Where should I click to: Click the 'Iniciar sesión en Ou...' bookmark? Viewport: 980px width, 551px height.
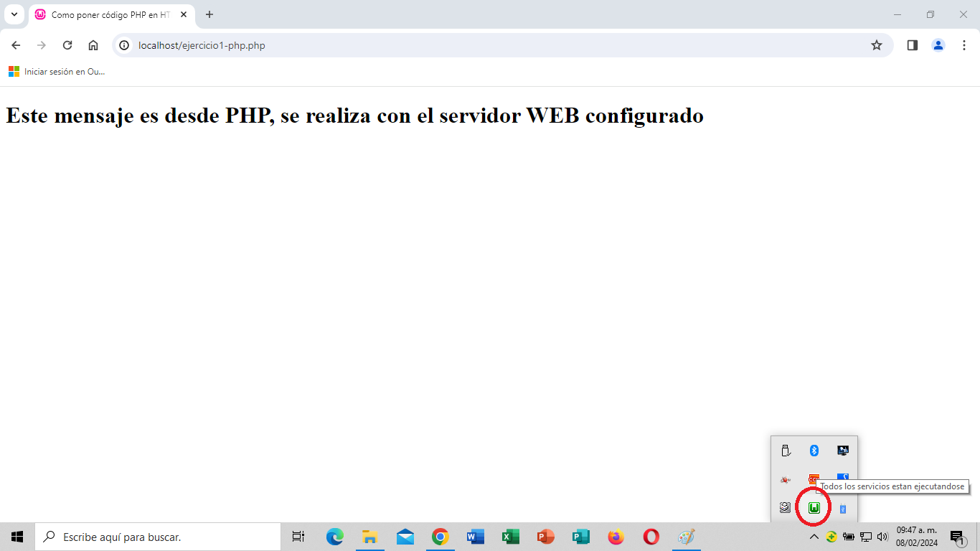pos(57,72)
